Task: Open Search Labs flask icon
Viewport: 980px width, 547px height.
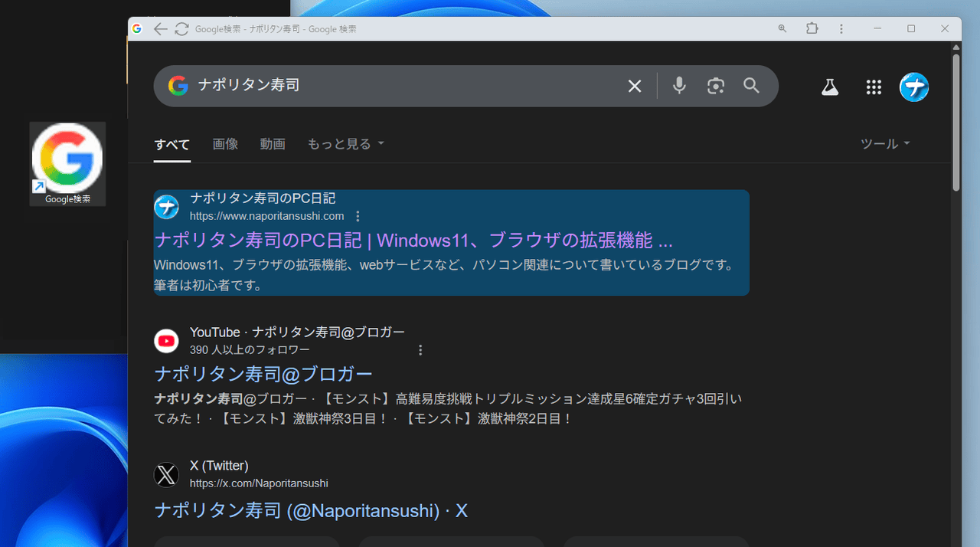Action: pyautogui.click(x=830, y=87)
